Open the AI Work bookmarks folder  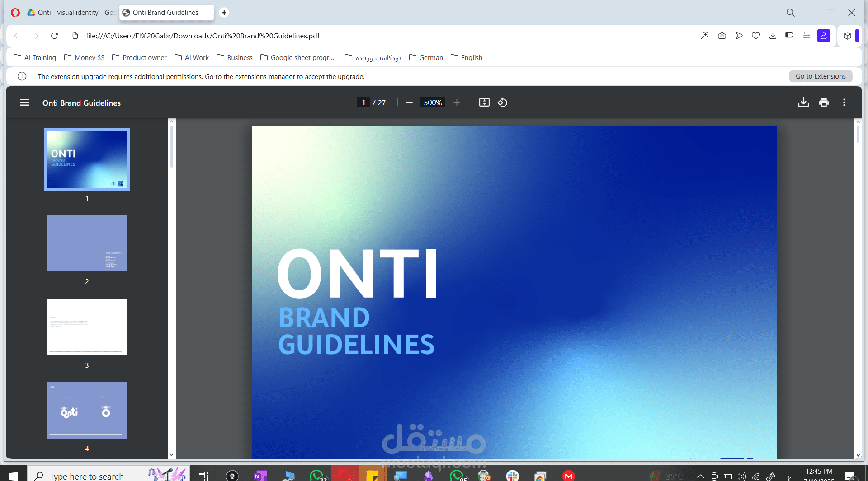(192, 57)
